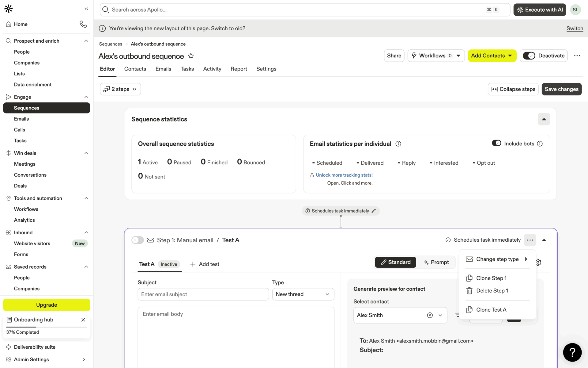Screen dimensions: 588x368
Task: Click the Switch layout link
Action: click(575, 29)
